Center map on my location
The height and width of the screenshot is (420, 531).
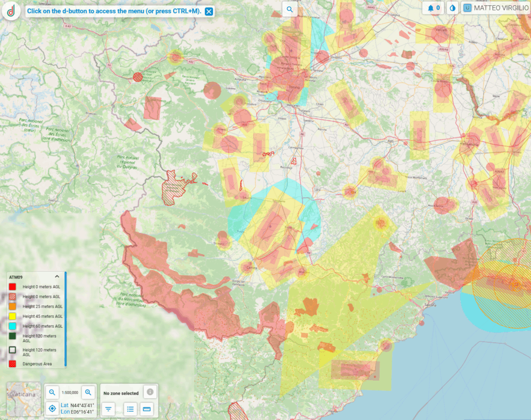52,409
